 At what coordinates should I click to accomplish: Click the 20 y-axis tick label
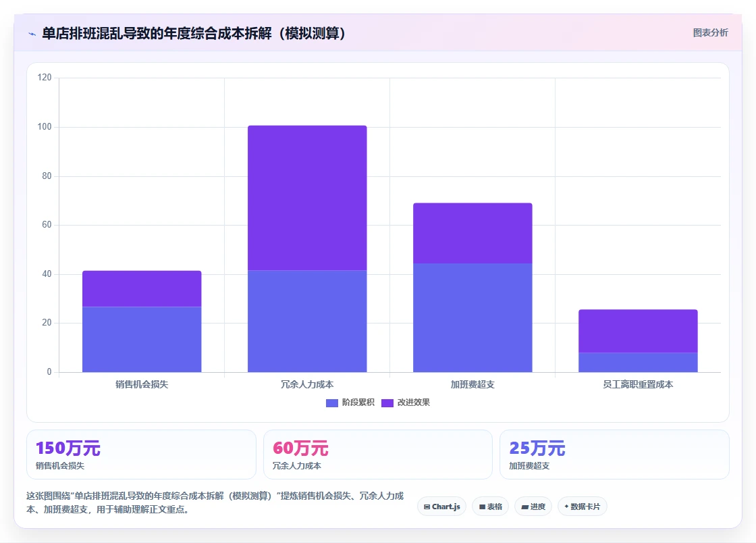(x=47, y=323)
